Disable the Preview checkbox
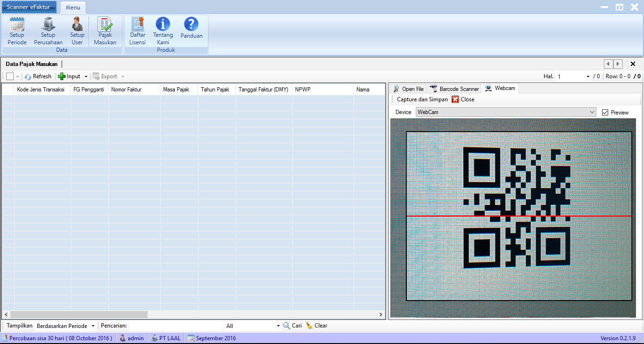 click(605, 113)
